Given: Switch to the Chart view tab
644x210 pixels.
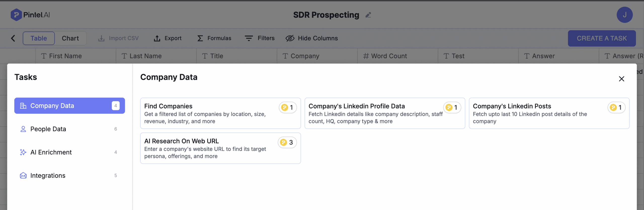Looking at the screenshot, I should 70,38.
